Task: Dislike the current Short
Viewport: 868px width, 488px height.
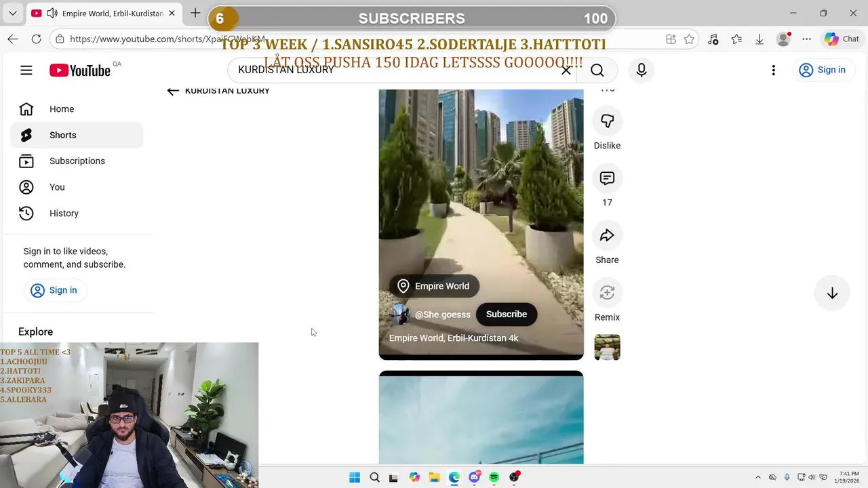Action: (x=607, y=121)
